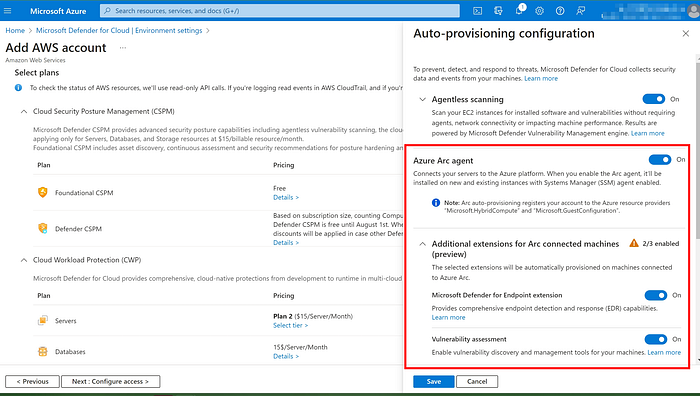
Task: Navigate to the Home breadcrumb
Action: [x=15, y=30]
